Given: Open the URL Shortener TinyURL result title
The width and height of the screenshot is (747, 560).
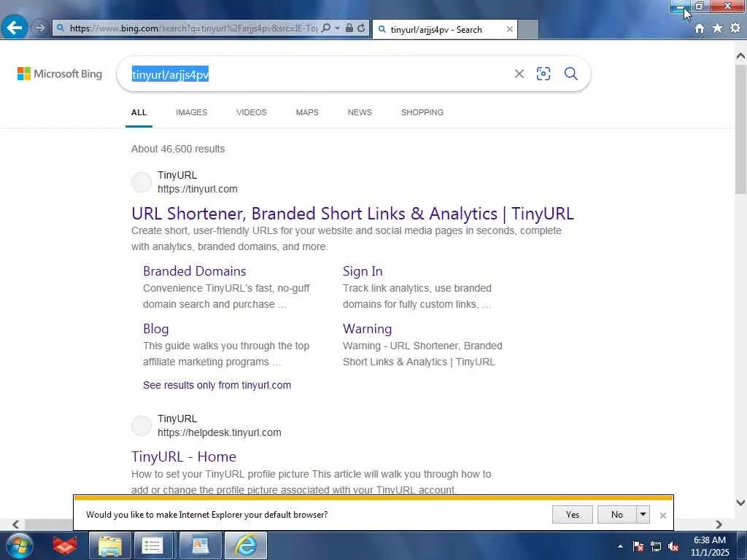Looking at the screenshot, I should pos(352,214).
